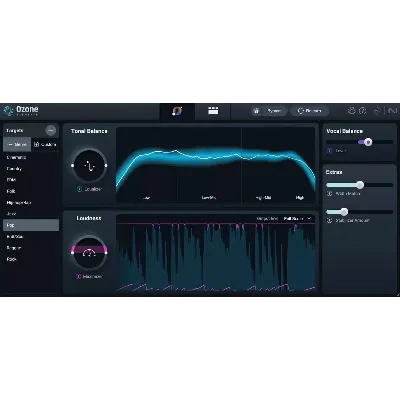Select the Reggae target
Image resolution: width=400 pixels, height=400 pixels.
pos(31,248)
